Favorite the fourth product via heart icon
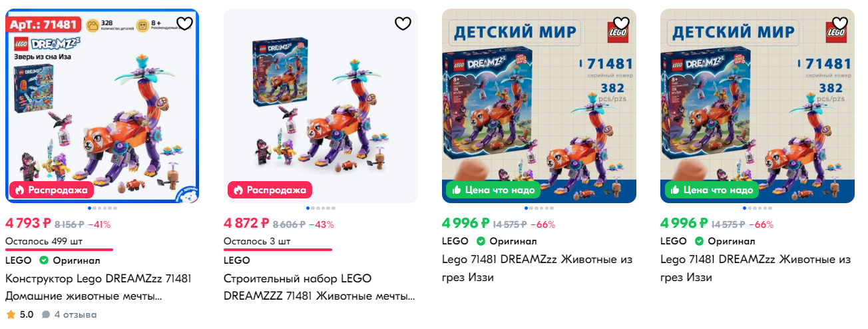 pyautogui.click(x=839, y=24)
